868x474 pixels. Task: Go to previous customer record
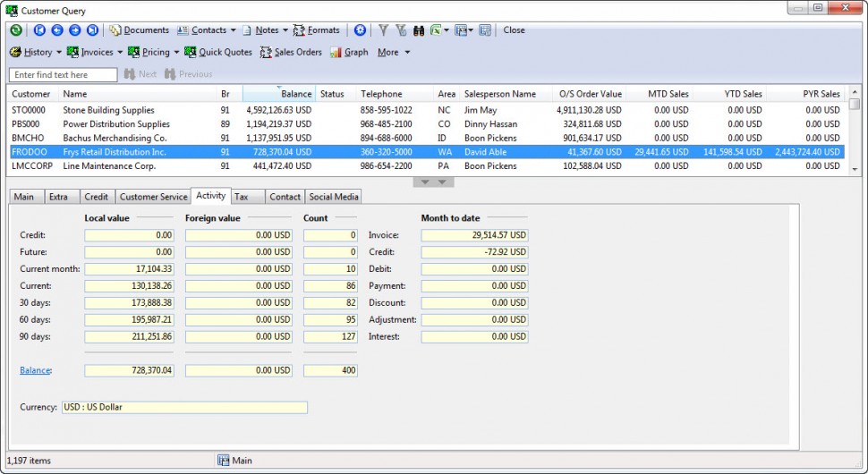coord(57,30)
